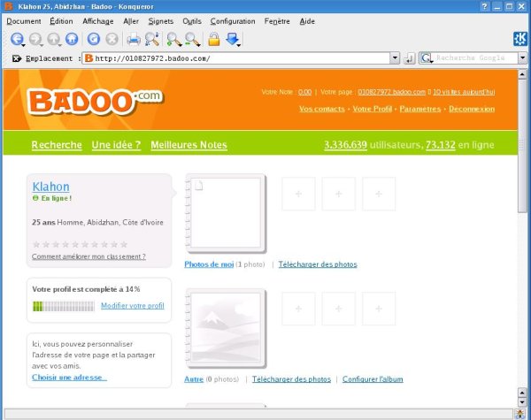531x420 pixels.
Task: Click the Autre album mountain thumbnail
Action: (x=226, y=328)
